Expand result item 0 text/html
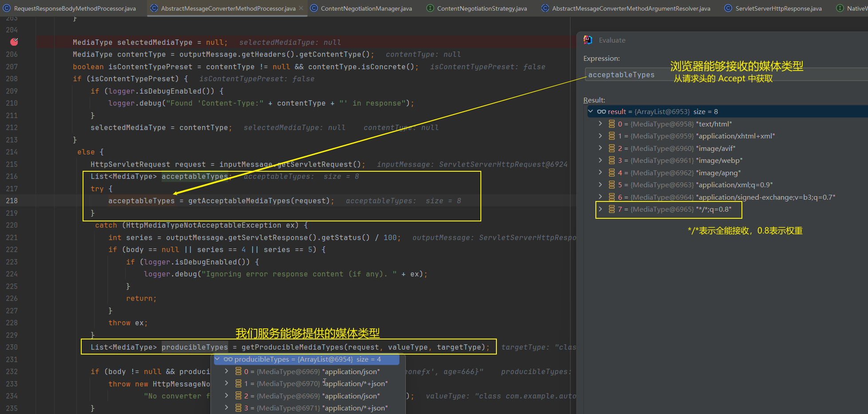The image size is (868, 414). 600,123
